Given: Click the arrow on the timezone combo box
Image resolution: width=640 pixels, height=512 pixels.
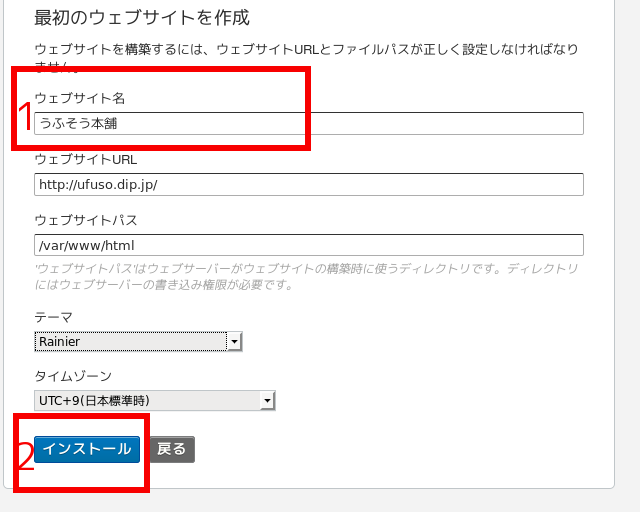Looking at the screenshot, I should 266,401.
